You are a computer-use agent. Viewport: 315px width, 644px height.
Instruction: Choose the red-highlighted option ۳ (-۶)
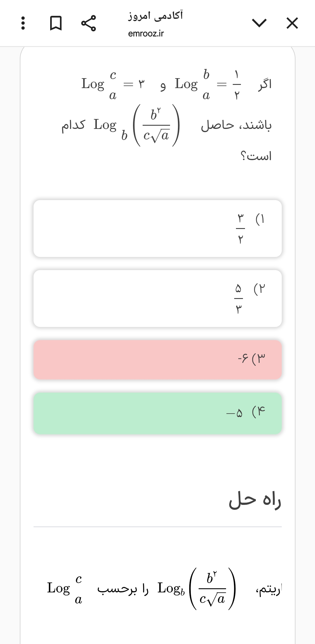pyautogui.click(x=157, y=359)
